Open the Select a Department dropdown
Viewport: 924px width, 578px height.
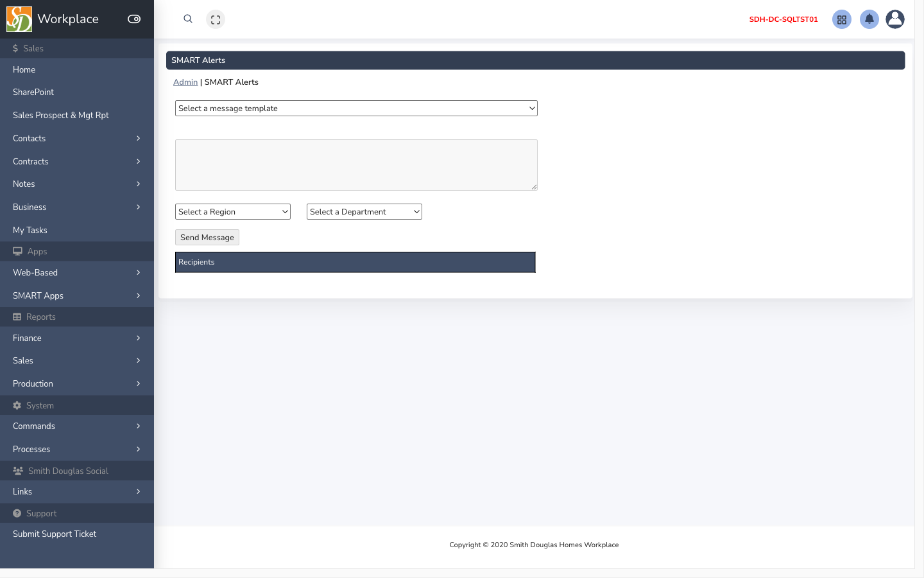364,212
